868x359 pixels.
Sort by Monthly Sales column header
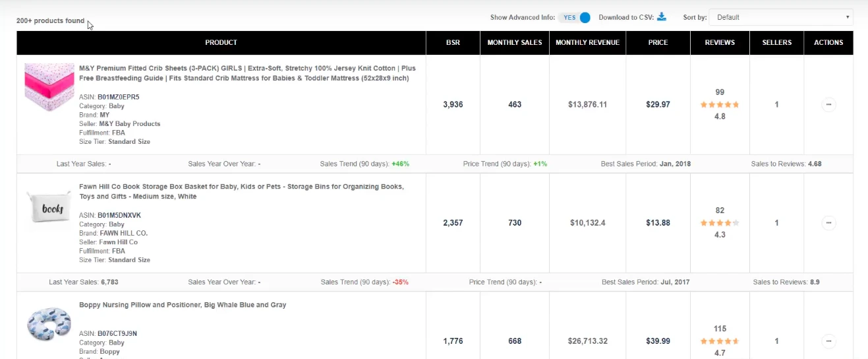click(x=515, y=43)
